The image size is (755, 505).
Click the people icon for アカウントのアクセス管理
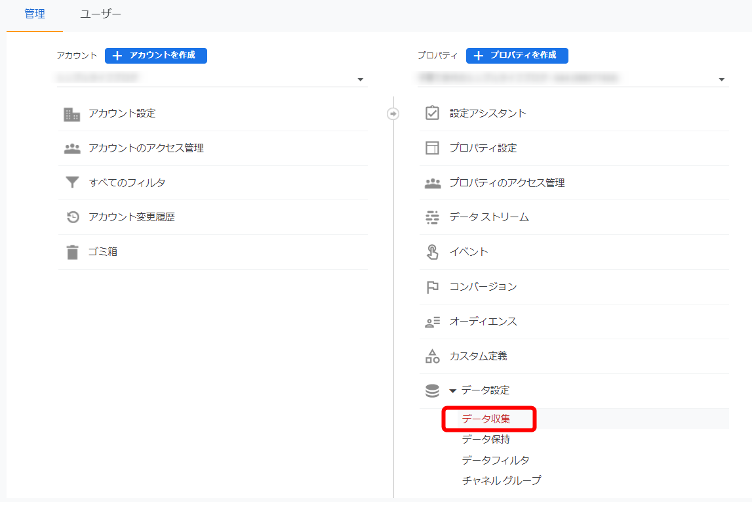click(x=72, y=148)
